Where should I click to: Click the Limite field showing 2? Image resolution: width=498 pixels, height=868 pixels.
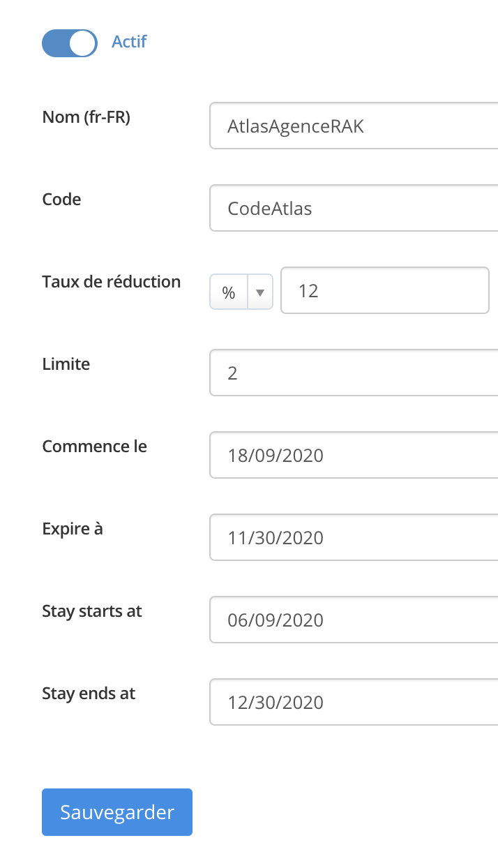(354, 373)
